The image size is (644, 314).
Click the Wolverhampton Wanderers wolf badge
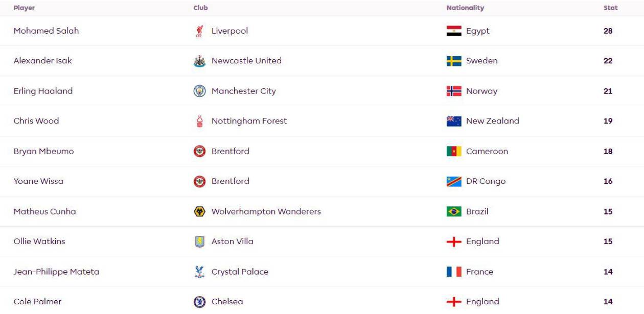coord(199,211)
